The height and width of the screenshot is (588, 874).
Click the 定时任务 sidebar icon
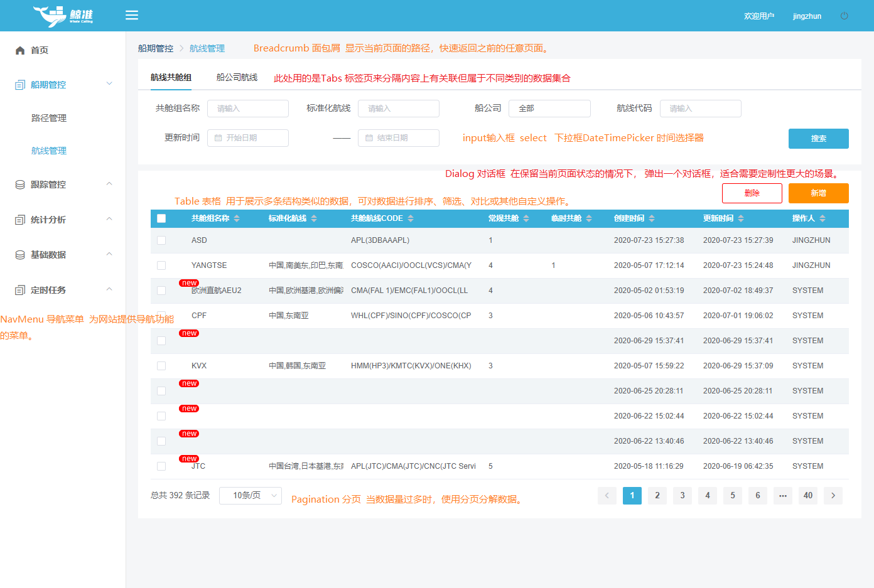(x=20, y=289)
